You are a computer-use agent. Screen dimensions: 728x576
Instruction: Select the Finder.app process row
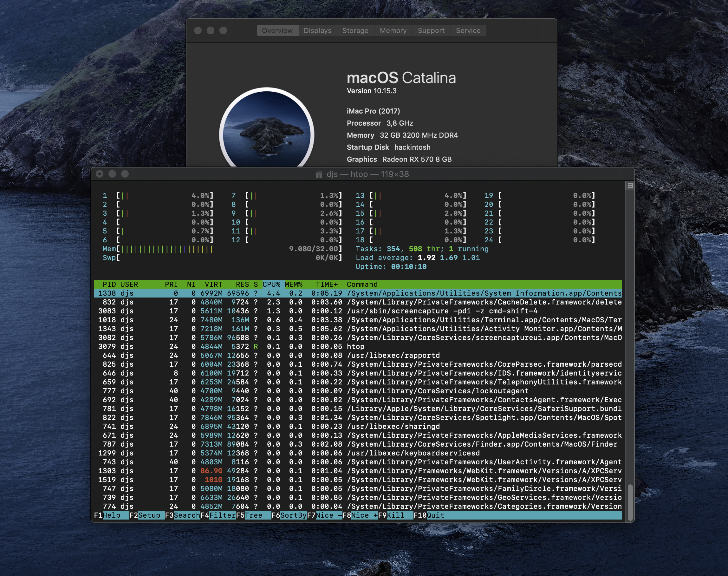pos(358,444)
